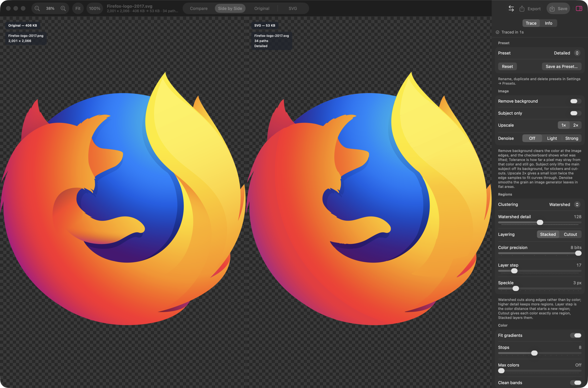
Task: Click the Watershed detail slider handle
Action: coord(540,223)
